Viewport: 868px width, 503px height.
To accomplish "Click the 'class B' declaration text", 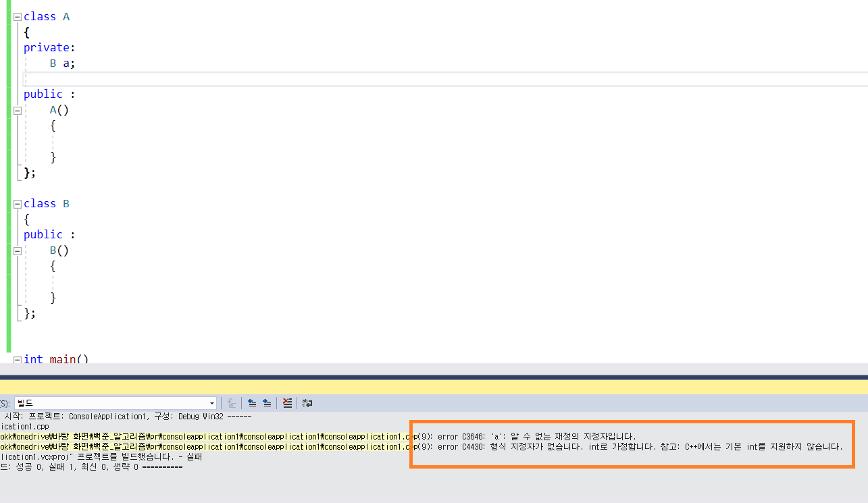I will [47, 203].
